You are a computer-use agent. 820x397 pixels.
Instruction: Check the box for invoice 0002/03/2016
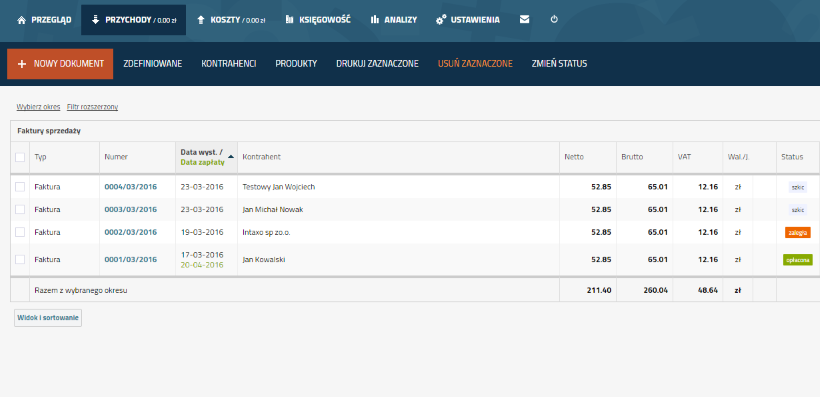point(20,232)
